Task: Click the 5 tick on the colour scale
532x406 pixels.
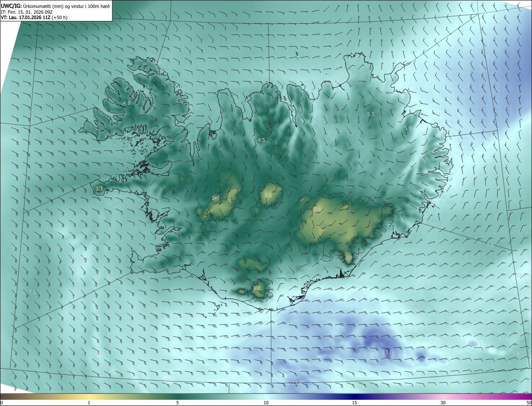Action: 177,403
